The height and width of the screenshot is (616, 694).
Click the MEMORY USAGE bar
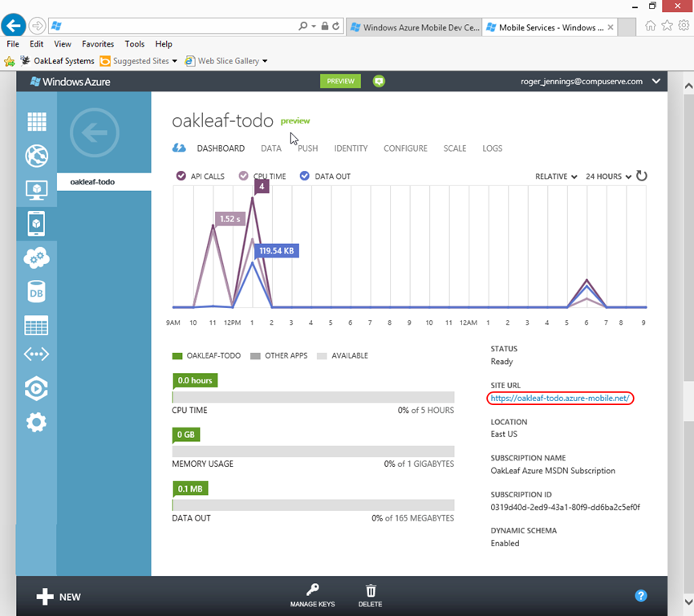[314, 451]
